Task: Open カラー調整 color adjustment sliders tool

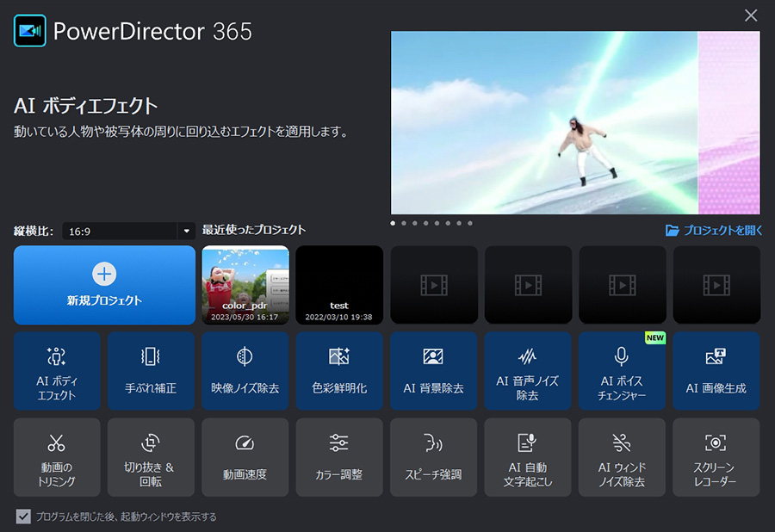Action: tap(339, 458)
